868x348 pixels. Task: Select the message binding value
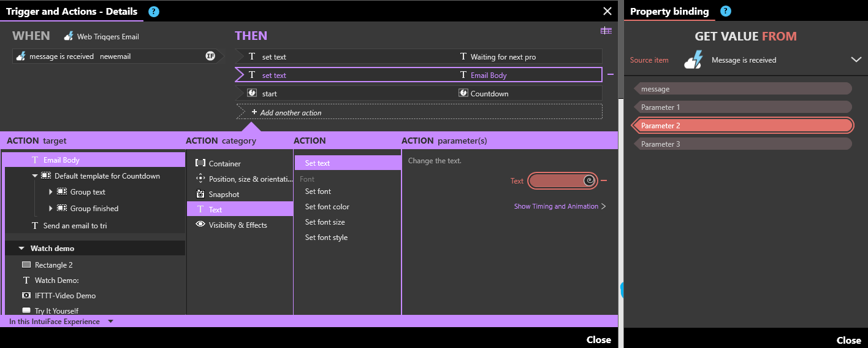(743, 89)
